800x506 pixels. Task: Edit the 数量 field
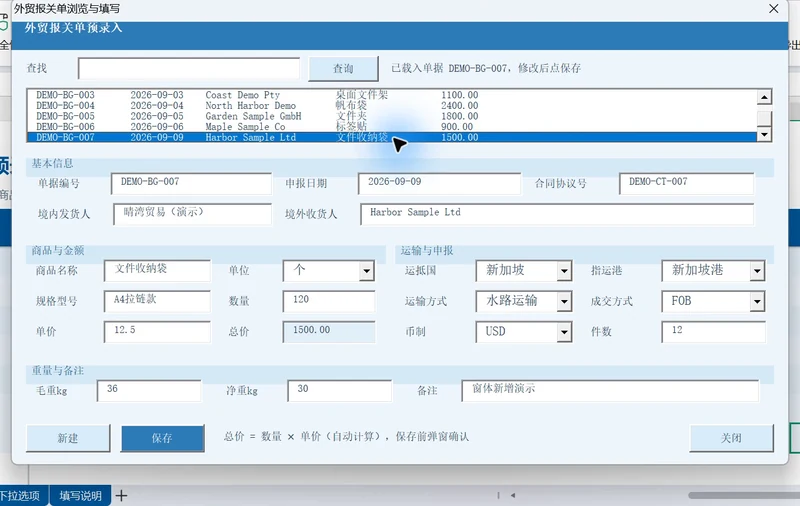click(329, 301)
